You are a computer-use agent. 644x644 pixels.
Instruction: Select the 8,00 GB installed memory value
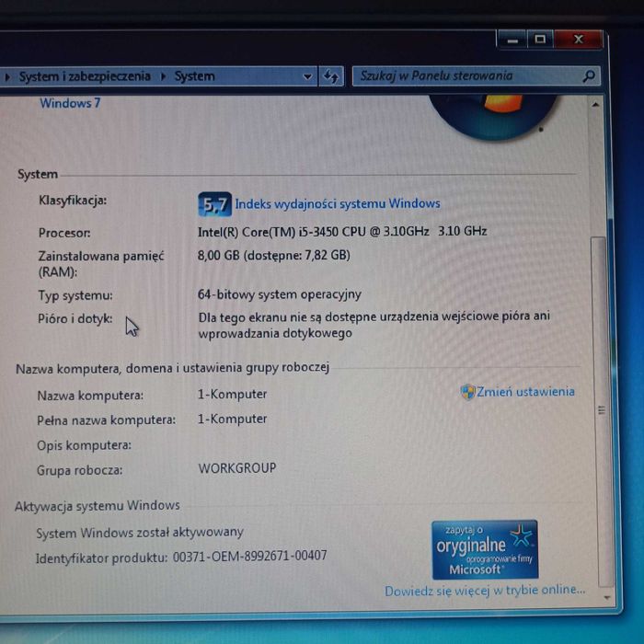click(x=274, y=256)
